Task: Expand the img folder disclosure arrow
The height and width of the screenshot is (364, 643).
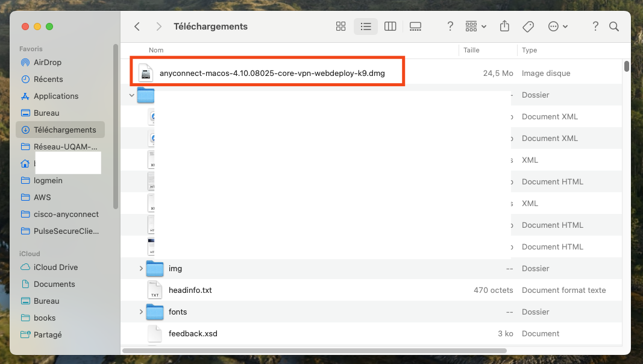Action: coord(141,269)
